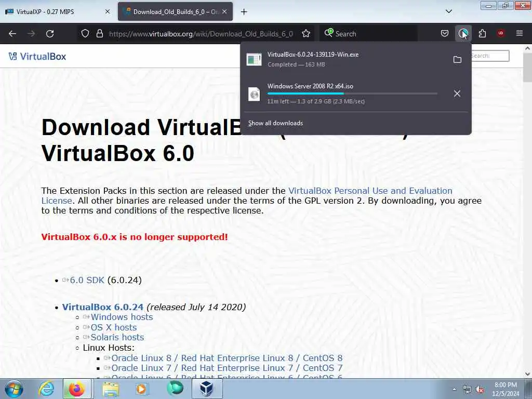The height and width of the screenshot is (399, 532).
Task: Open Oracle Linux 8 / CentOS 8 download
Action: click(227, 358)
